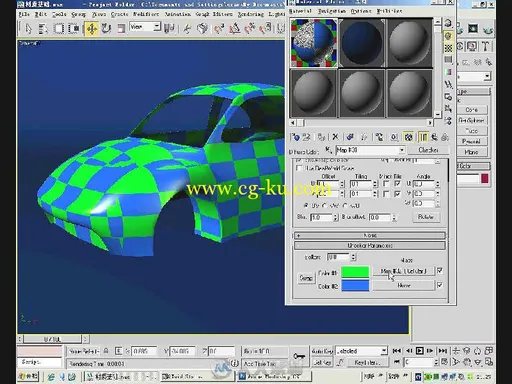512x384 pixels.
Task: Click Material Effects Channel icon
Action: coord(394,137)
